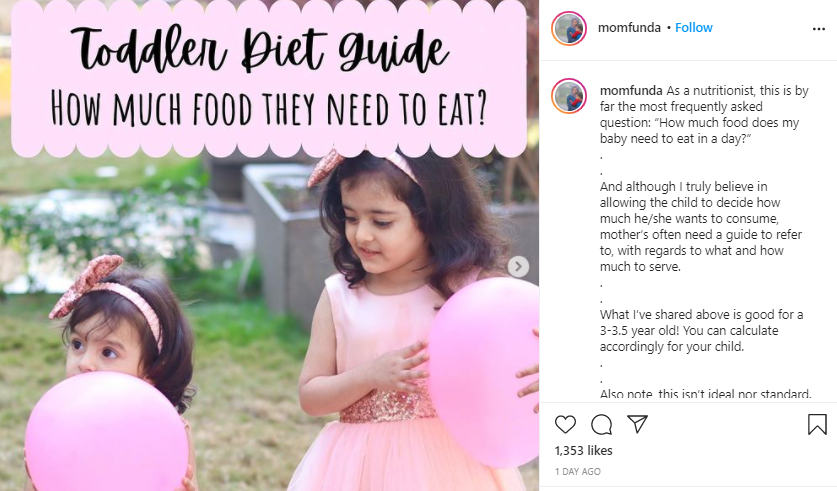Open the momfunda profile picture in the header

pos(569,28)
